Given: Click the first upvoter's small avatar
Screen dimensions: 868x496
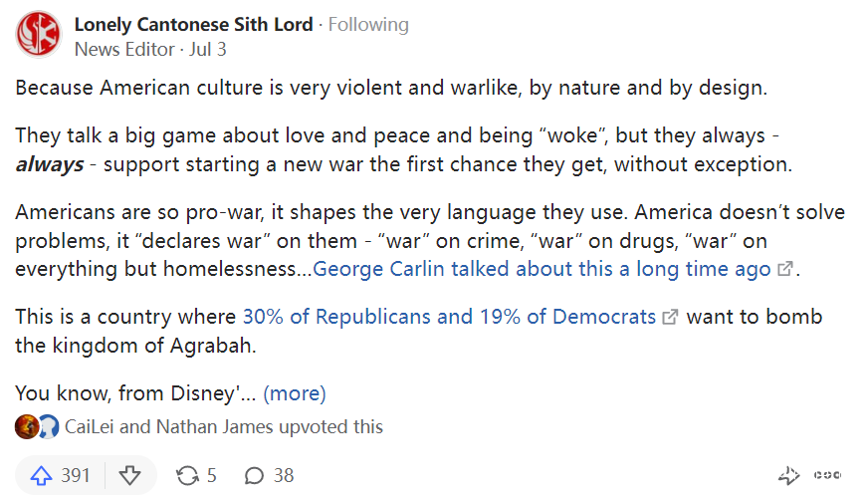Looking at the screenshot, I should pyautogui.click(x=27, y=426).
